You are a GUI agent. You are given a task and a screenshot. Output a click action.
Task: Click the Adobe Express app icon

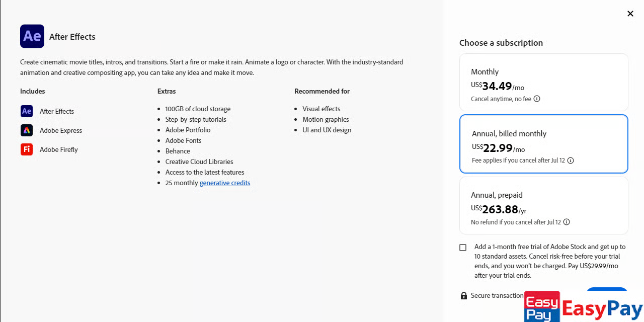27,130
